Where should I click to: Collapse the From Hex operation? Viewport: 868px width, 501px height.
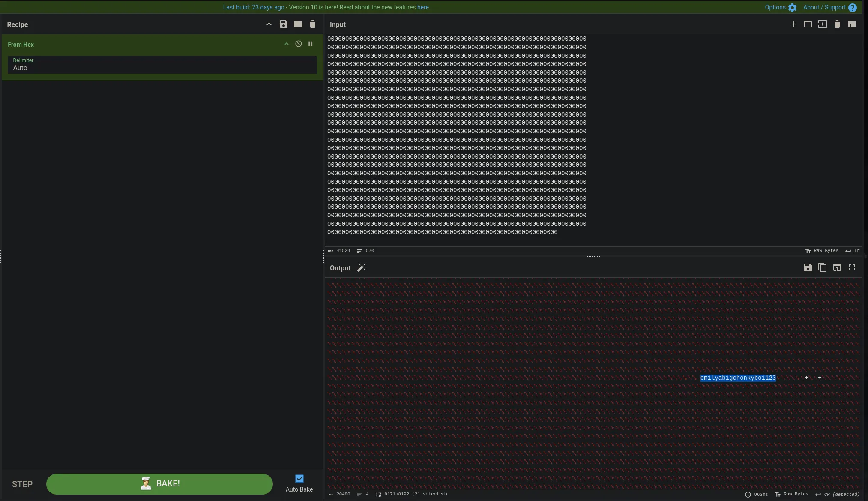(x=287, y=44)
